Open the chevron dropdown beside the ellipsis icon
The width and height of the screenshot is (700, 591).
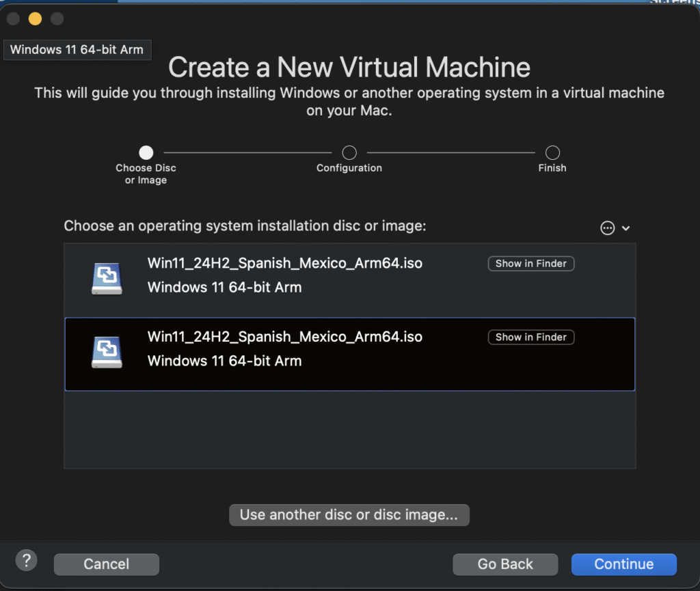point(626,228)
